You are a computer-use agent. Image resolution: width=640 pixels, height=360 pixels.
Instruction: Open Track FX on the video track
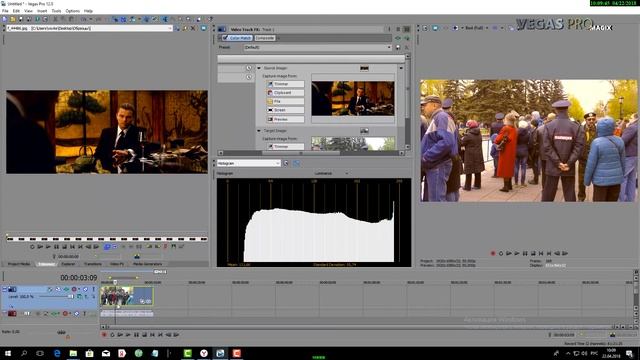click(66, 289)
